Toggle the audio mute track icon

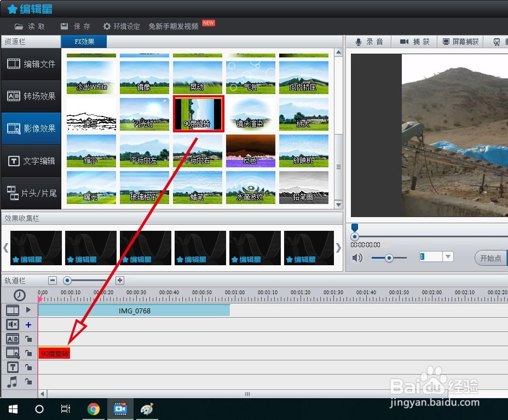coord(13,324)
